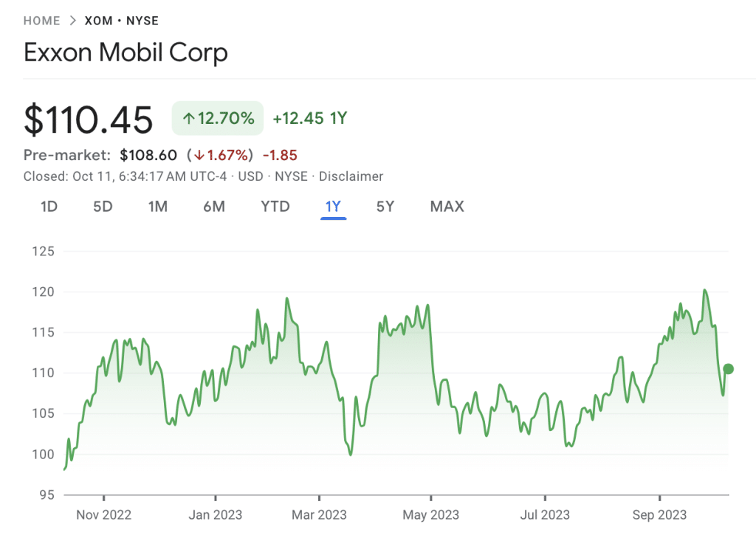The image size is (756, 538).
Task: Show the MAX historical chart
Action: tap(446, 207)
